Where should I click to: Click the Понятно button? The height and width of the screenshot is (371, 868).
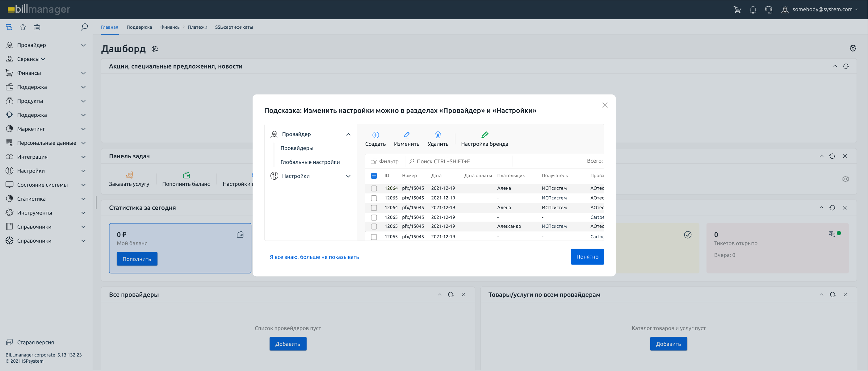[587, 256]
